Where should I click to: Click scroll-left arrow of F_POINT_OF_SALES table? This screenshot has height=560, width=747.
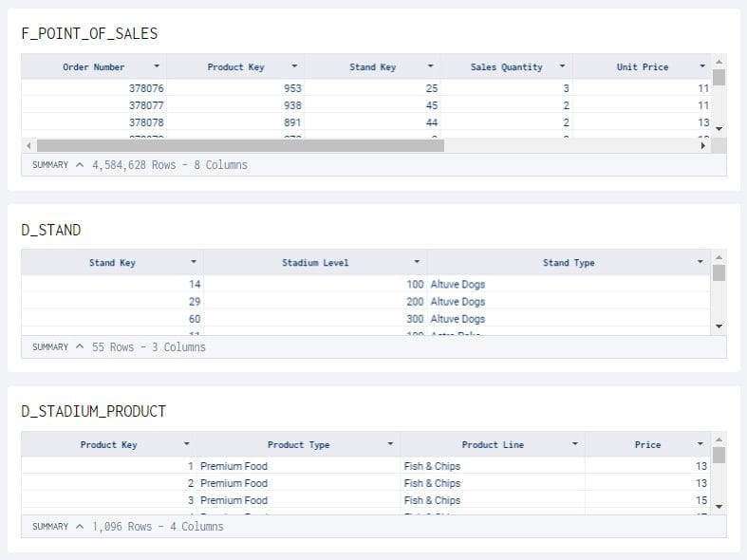click(29, 146)
